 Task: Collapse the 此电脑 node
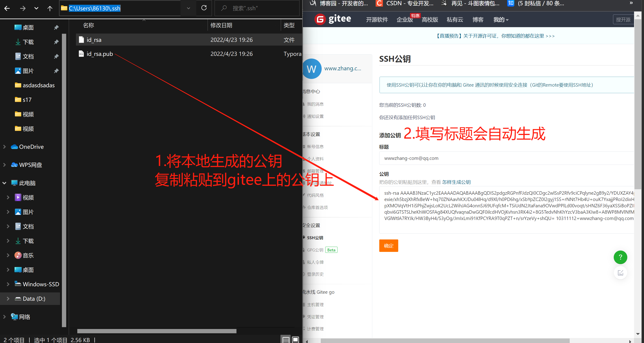(x=4, y=183)
